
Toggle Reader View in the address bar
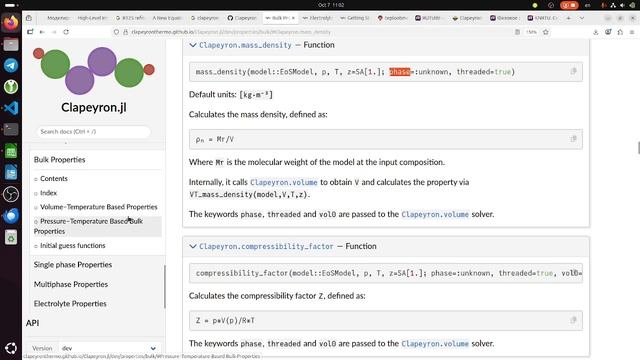click(517, 32)
